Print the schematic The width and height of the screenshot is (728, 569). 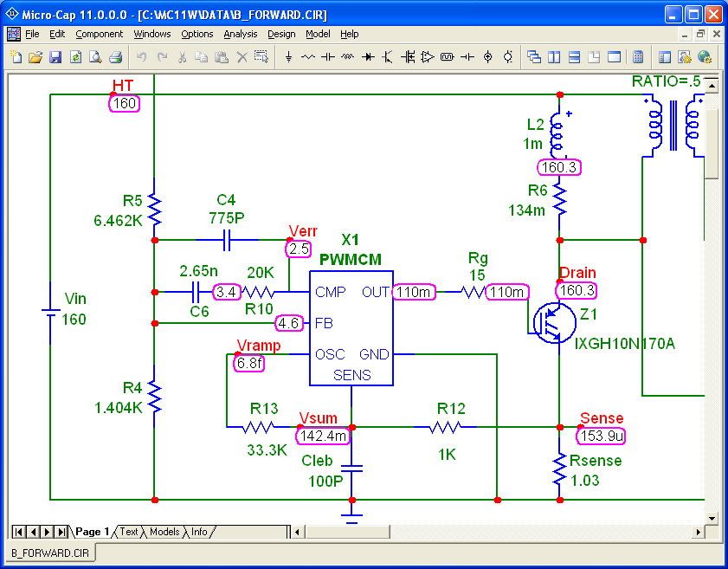[x=113, y=57]
